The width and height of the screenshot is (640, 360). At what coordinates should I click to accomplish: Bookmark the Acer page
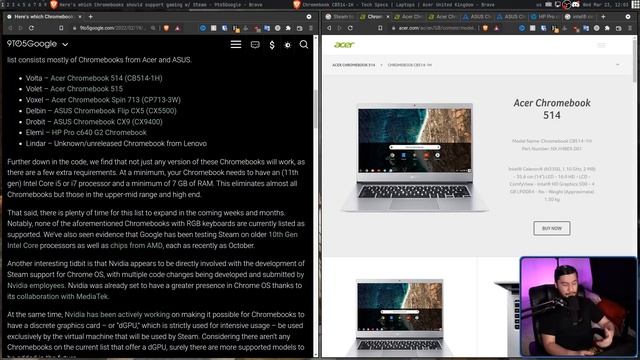[x=380, y=28]
